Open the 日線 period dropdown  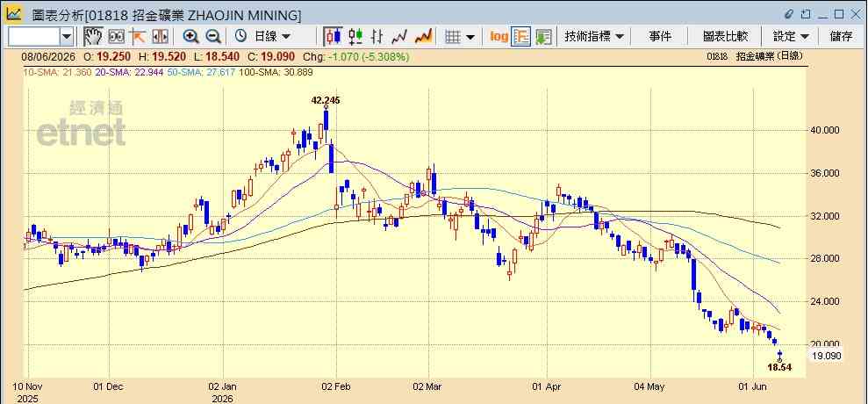click(262, 37)
